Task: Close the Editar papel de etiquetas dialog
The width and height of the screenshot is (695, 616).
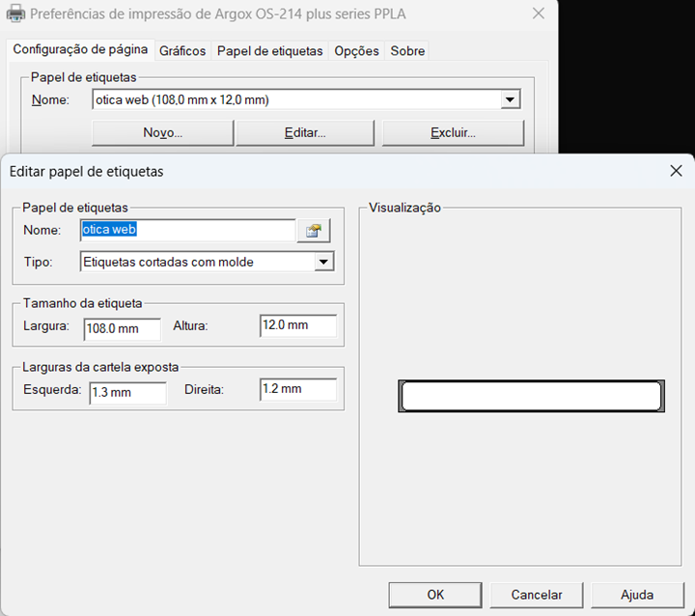Action: 676,171
